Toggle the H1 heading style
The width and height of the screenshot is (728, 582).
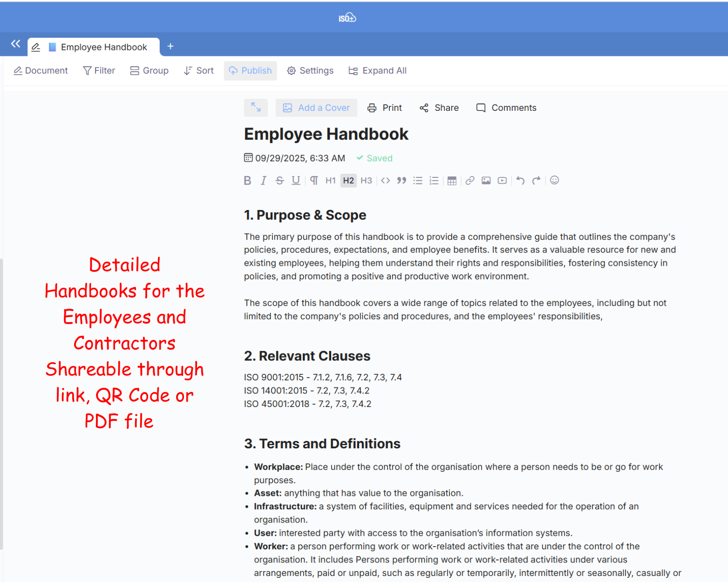click(331, 181)
